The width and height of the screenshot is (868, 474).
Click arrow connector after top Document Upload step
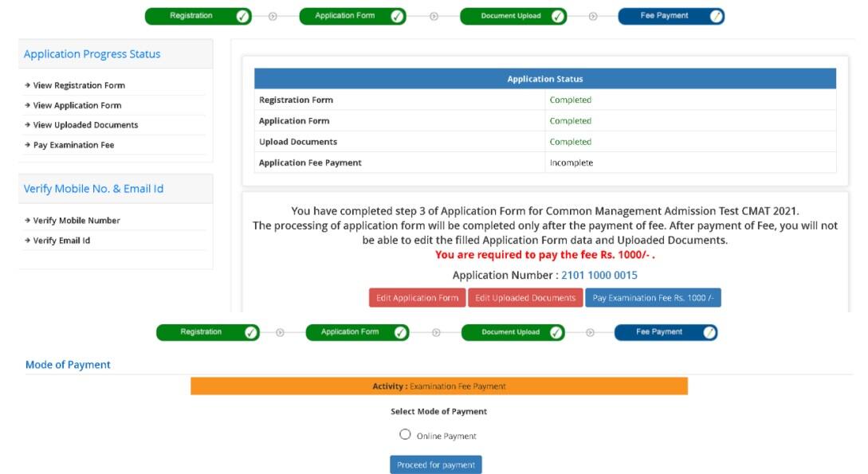point(593,17)
